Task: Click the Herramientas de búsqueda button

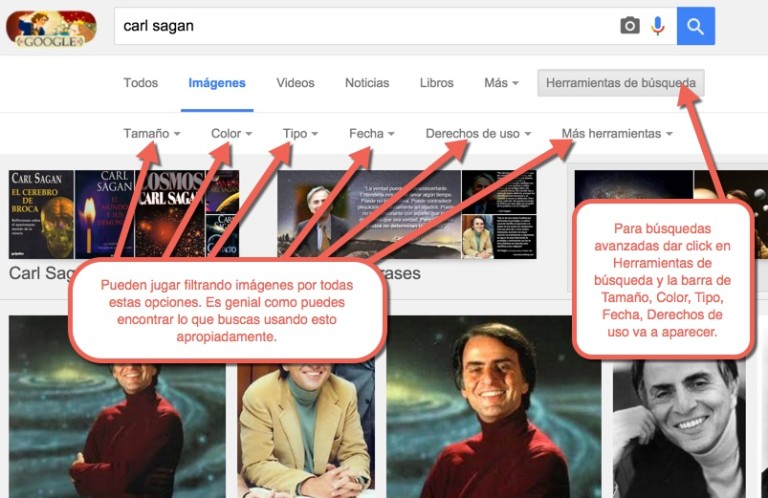Action: tap(620, 83)
